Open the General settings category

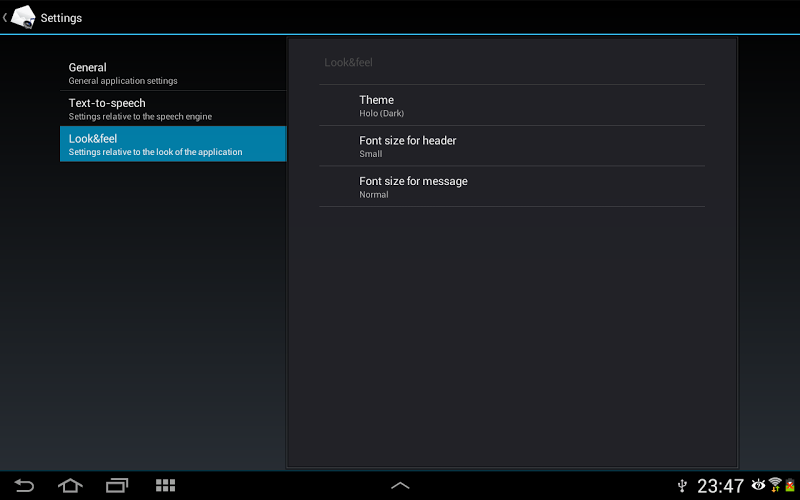pos(173,73)
